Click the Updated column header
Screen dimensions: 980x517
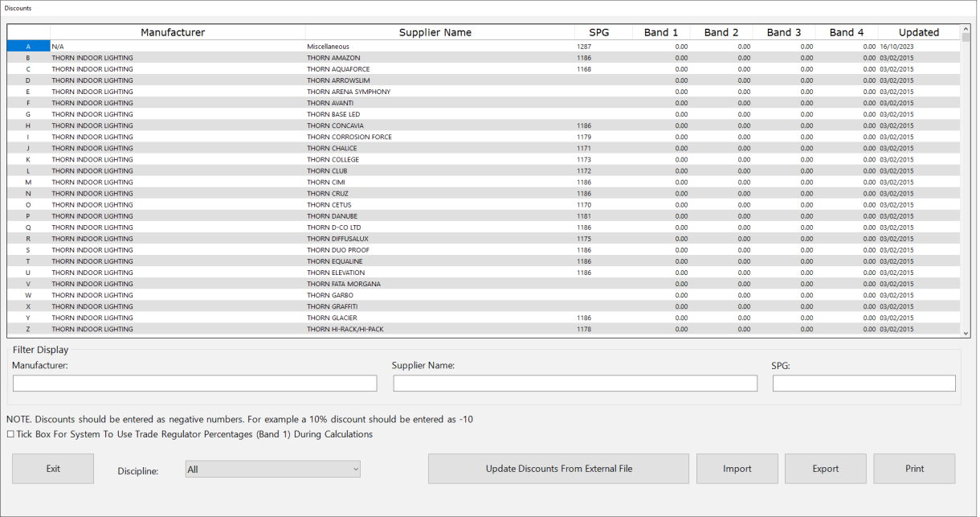918,32
